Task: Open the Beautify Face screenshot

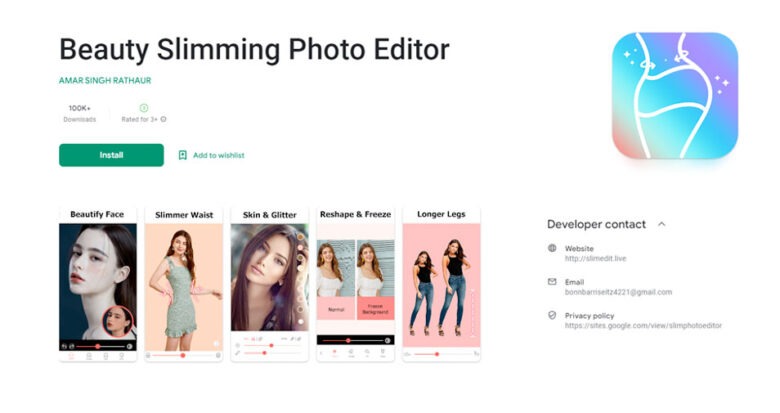Action: (x=98, y=284)
